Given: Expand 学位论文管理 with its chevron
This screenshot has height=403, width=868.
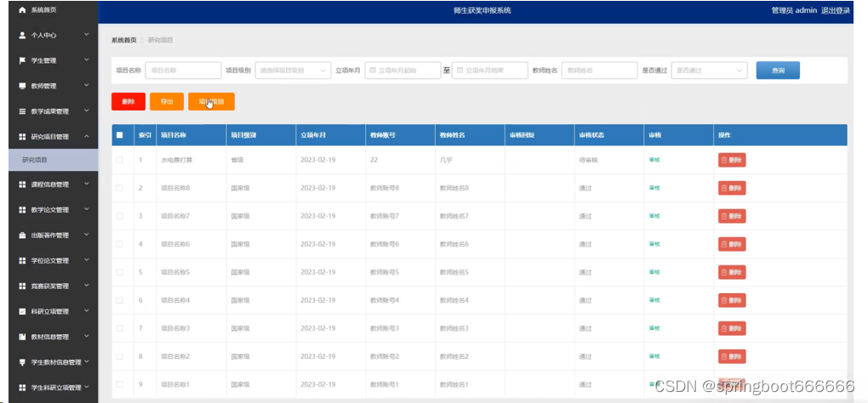Looking at the screenshot, I should (x=87, y=260).
